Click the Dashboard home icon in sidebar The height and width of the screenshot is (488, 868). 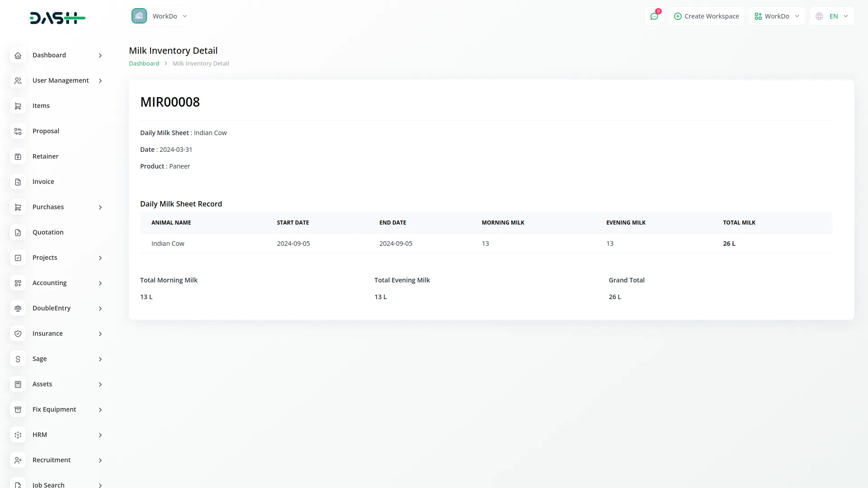tap(18, 56)
